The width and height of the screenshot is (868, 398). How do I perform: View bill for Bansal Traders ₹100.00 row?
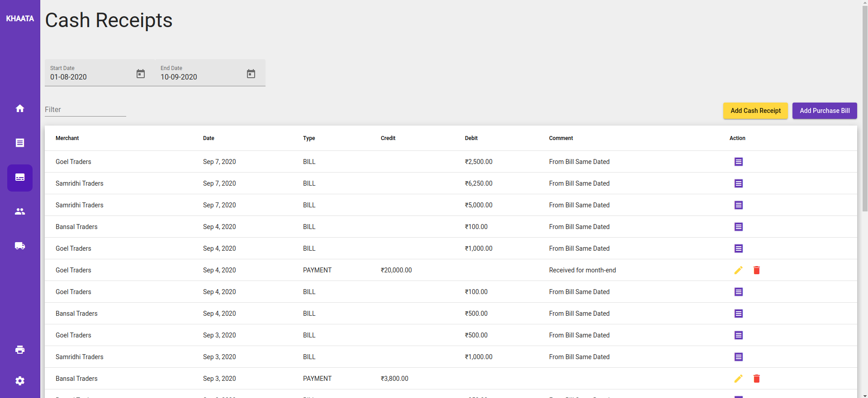739,227
